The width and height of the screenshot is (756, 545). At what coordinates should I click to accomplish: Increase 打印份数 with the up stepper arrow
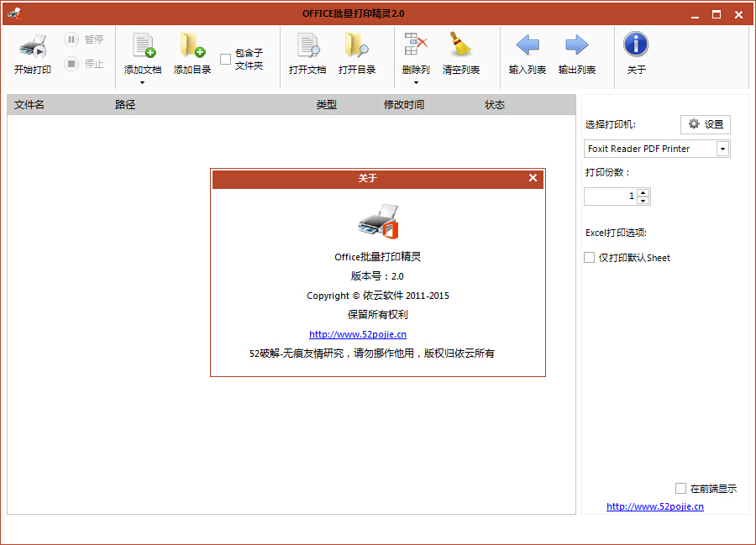tap(643, 192)
